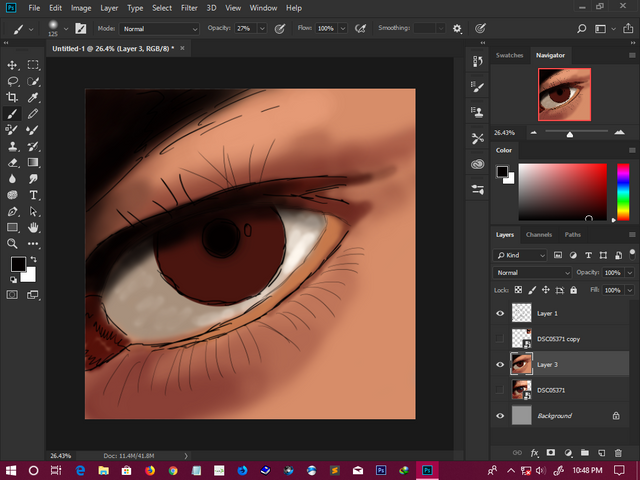This screenshot has width=640, height=480.
Task: Select the Move tool
Action: (x=12, y=64)
